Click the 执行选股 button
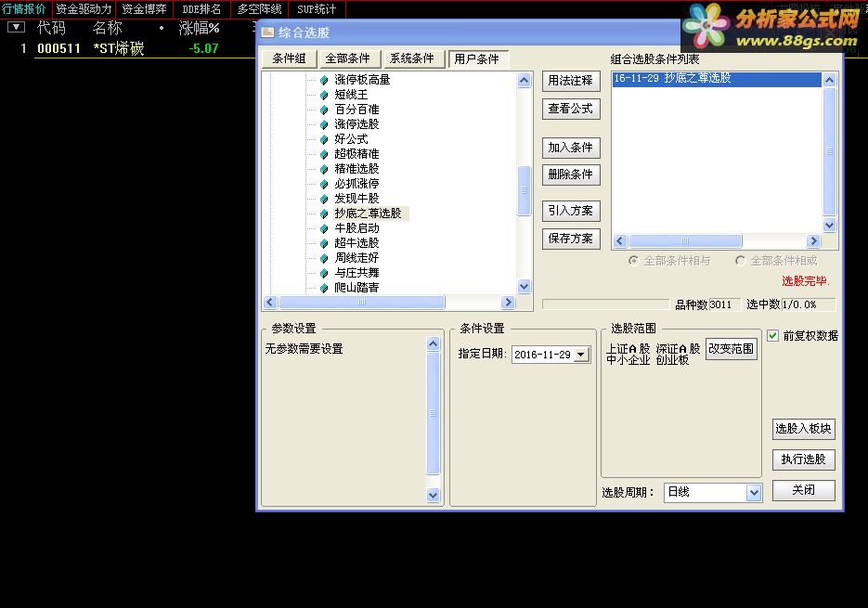This screenshot has height=608, width=868. (803, 459)
